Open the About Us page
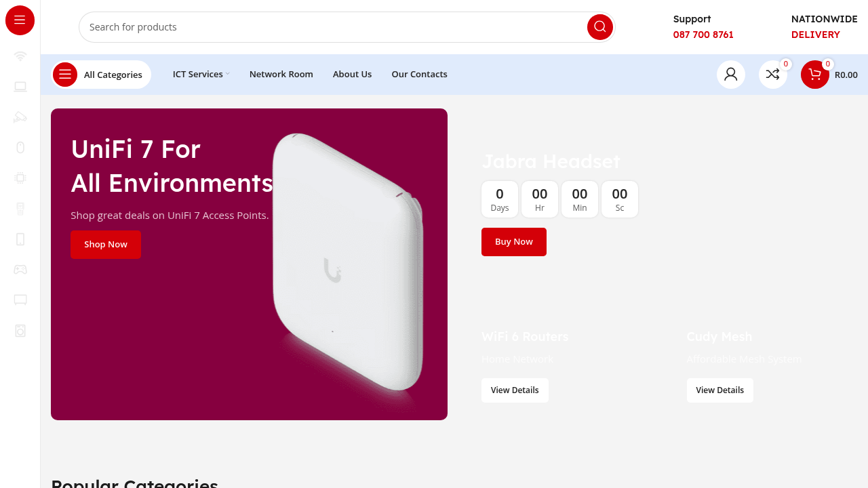868x488 pixels. [x=352, y=74]
